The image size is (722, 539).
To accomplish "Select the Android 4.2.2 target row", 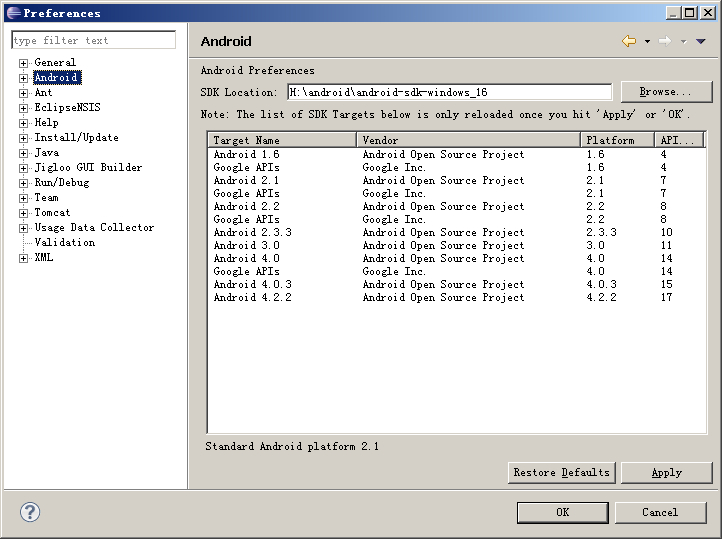I will 457,297.
